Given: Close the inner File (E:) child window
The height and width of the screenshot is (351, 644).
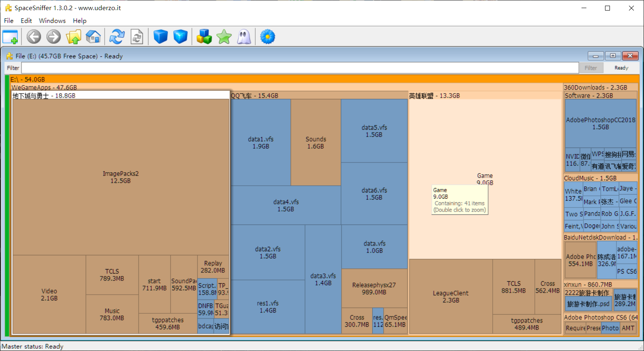Looking at the screenshot, I should pos(630,56).
